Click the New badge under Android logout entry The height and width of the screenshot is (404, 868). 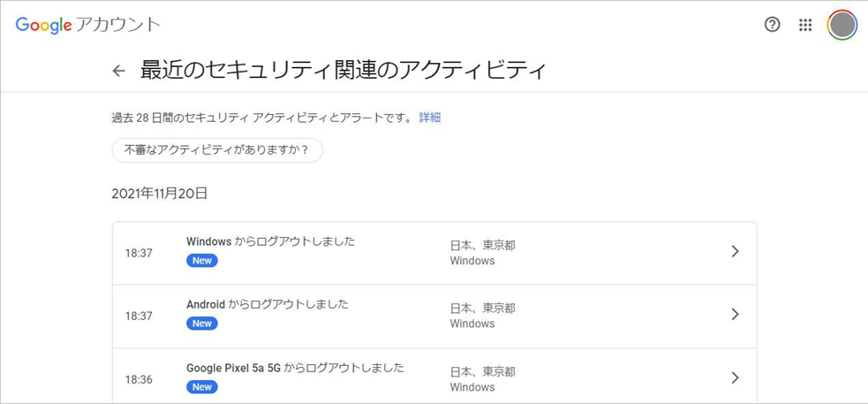[202, 324]
